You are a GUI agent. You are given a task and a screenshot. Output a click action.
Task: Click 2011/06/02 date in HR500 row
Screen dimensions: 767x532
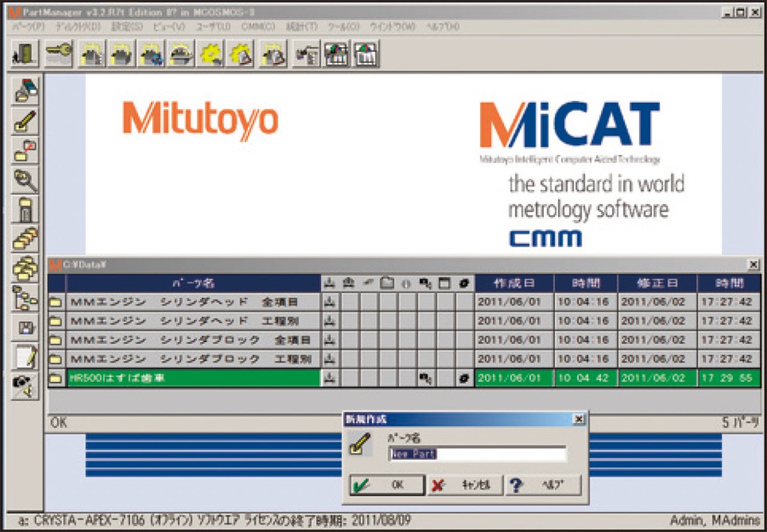point(657,379)
